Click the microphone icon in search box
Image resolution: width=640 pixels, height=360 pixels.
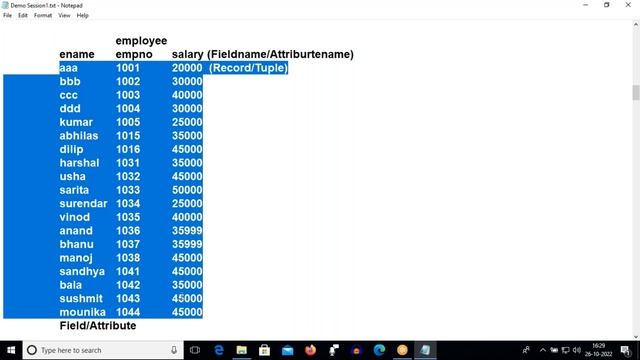click(174, 350)
